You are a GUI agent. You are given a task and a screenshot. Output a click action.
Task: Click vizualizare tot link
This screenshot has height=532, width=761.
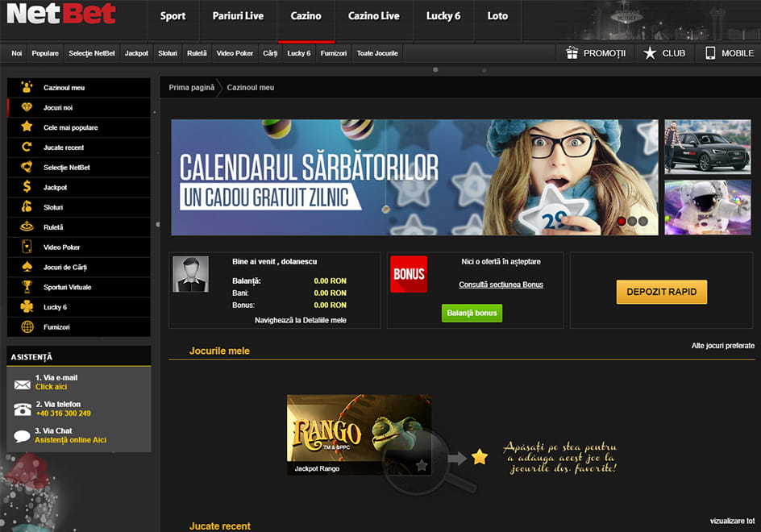732,521
